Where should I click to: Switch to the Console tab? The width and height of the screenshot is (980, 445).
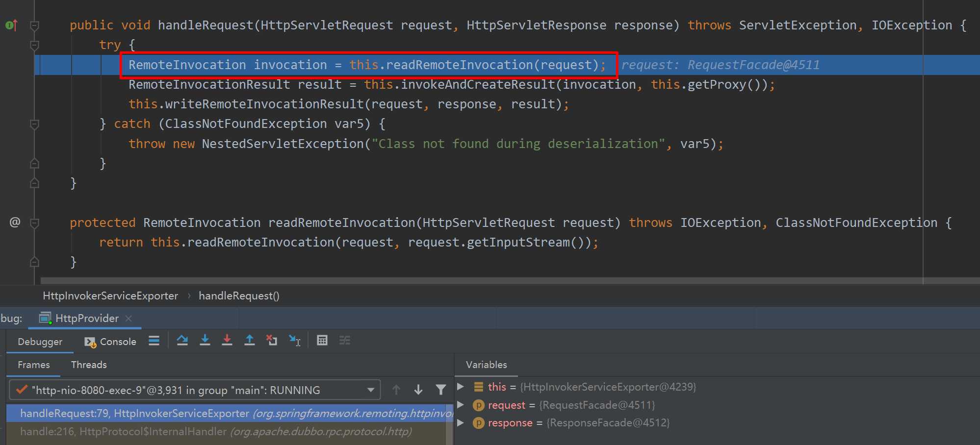tap(110, 342)
